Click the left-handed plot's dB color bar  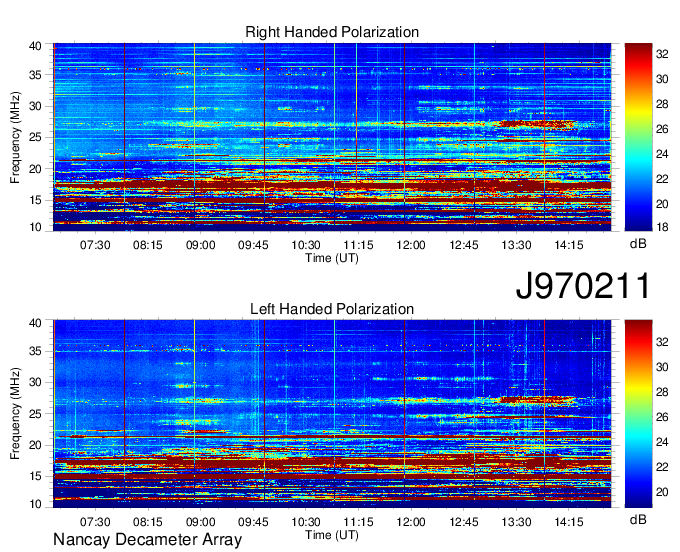638,414
